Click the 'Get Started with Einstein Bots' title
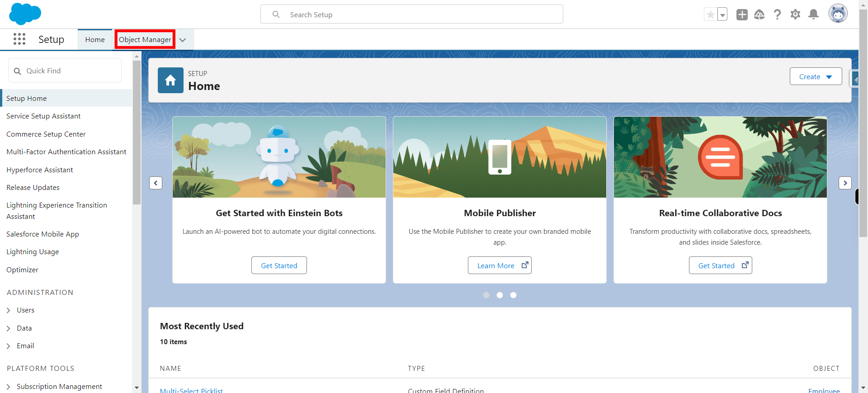The image size is (868, 393). pos(279,213)
